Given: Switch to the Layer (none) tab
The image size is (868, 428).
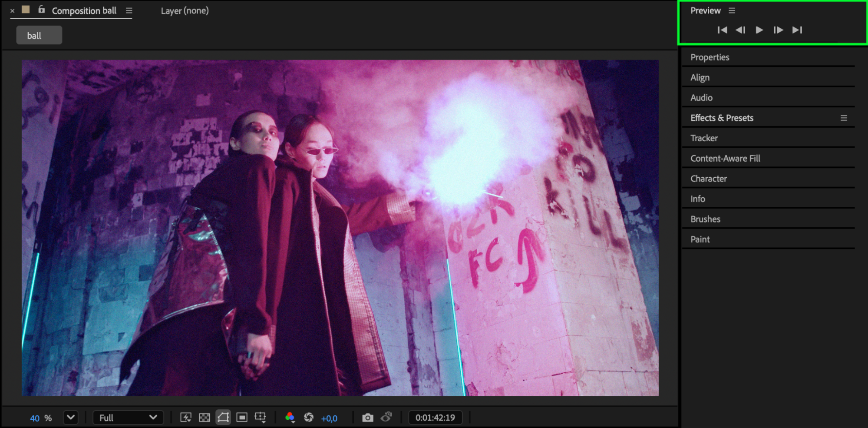Looking at the screenshot, I should tap(185, 11).
